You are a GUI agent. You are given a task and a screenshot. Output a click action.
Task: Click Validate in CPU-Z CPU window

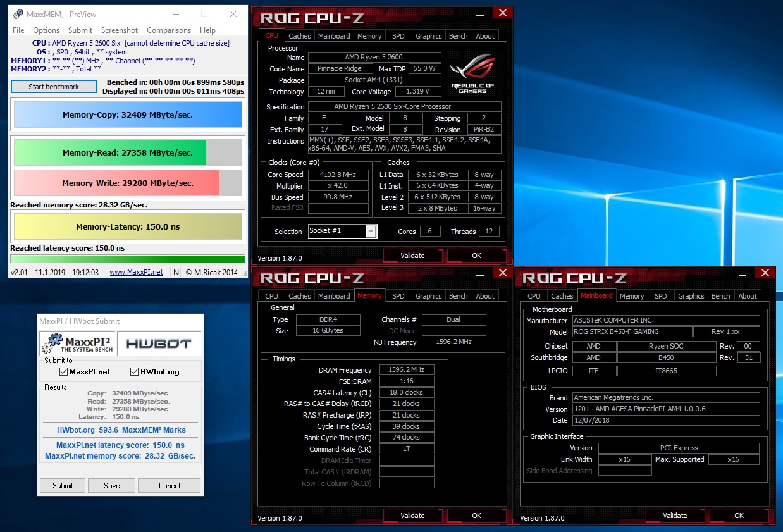tap(412, 256)
